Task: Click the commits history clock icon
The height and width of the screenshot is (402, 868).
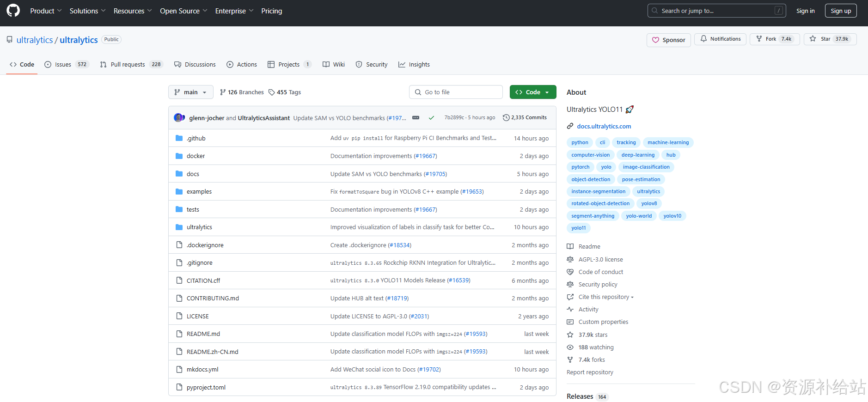Action: coord(506,118)
